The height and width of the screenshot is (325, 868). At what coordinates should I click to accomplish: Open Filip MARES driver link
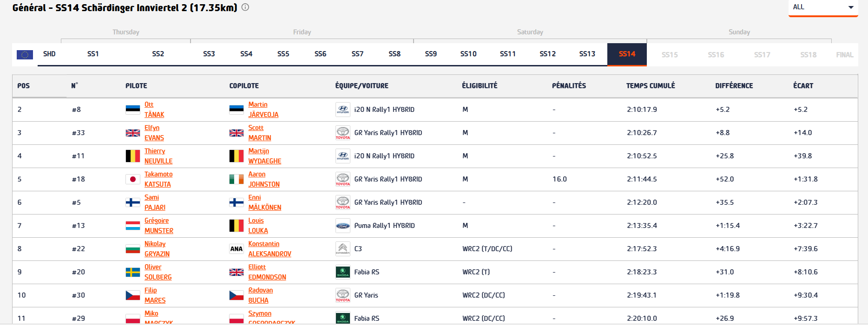pyautogui.click(x=155, y=295)
